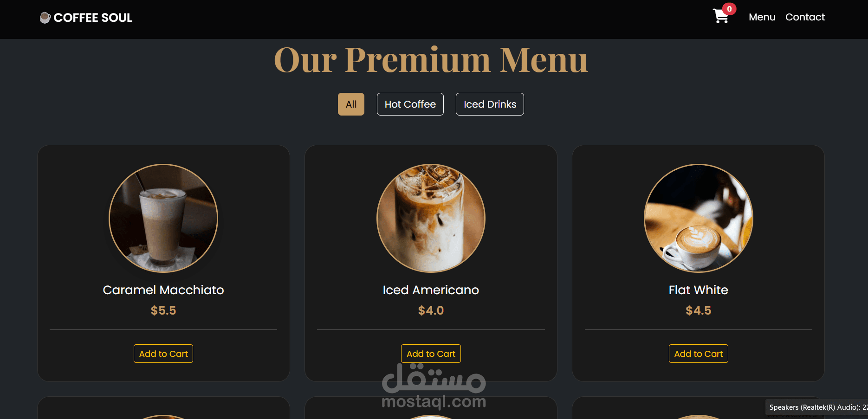868x419 pixels.
Task: Filter menu by Iced Drinks
Action: point(490,104)
